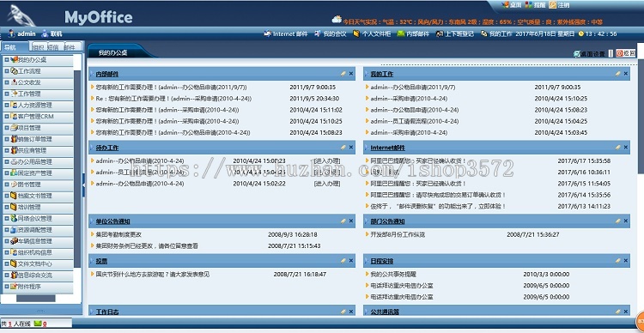The height and width of the screenshot is (333, 644).
Task: Expand the 工作管理 tree node
Action: tap(7, 94)
